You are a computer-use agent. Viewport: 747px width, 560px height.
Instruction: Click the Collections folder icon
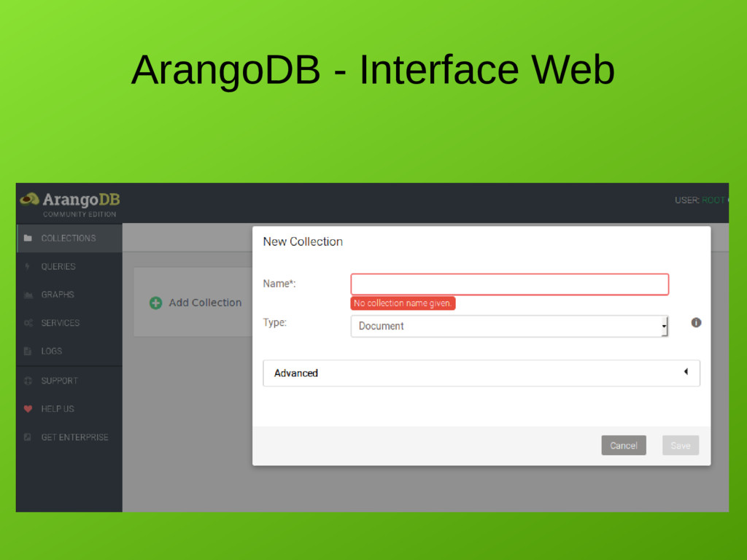(x=28, y=238)
